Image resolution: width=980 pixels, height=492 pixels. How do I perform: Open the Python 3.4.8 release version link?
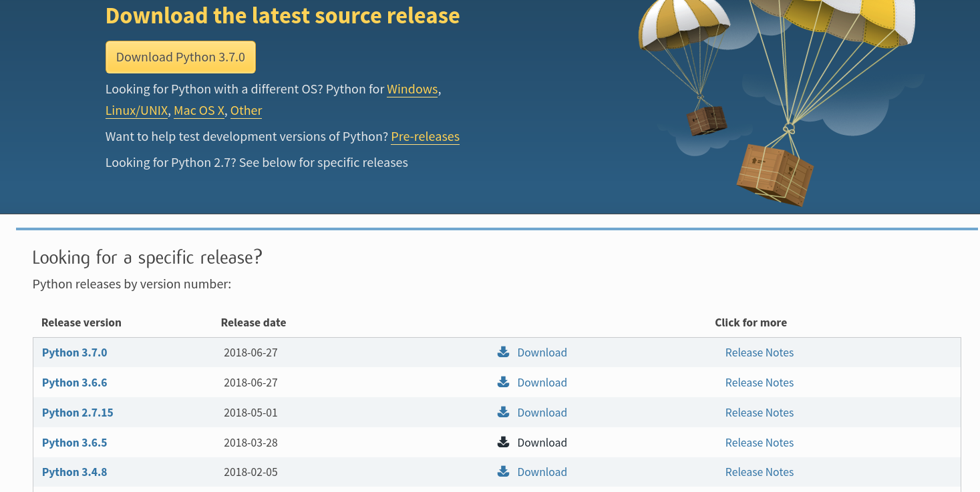point(74,472)
